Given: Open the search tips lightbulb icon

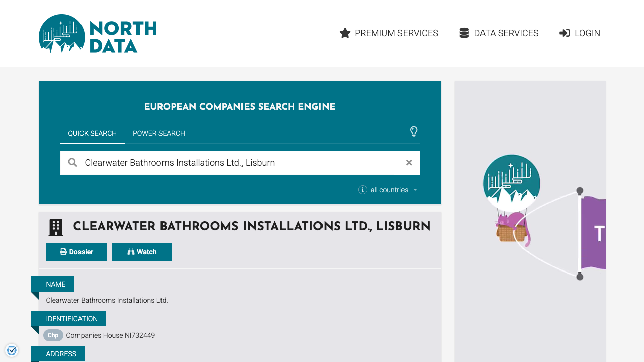Looking at the screenshot, I should tap(414, 132).
